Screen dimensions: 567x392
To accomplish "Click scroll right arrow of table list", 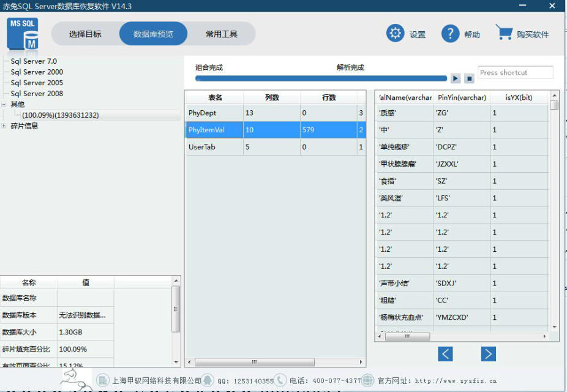I will click(361, 362).
